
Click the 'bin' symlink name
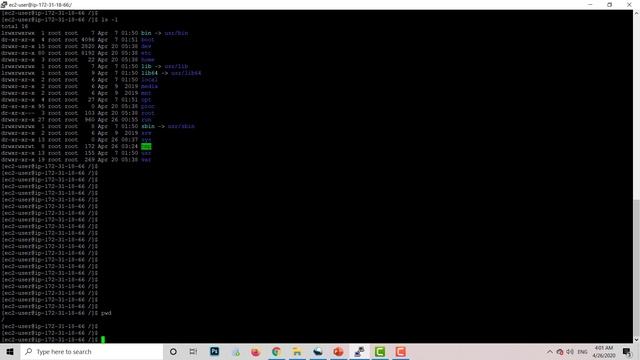point(146,33)
